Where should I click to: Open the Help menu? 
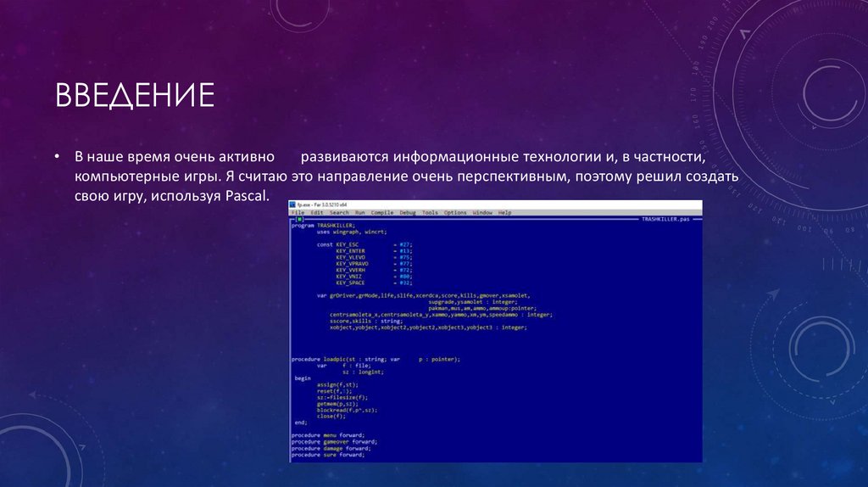pyautogui.click(x=504, y=212)
